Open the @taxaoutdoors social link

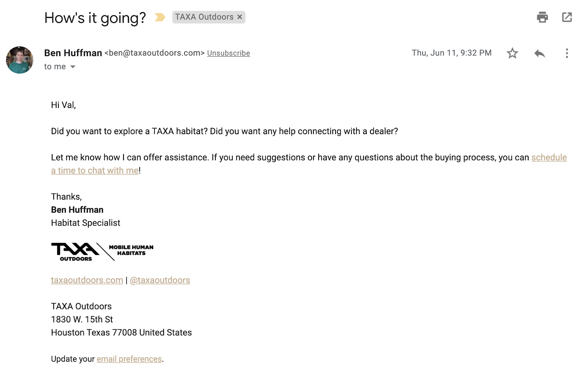160,280
